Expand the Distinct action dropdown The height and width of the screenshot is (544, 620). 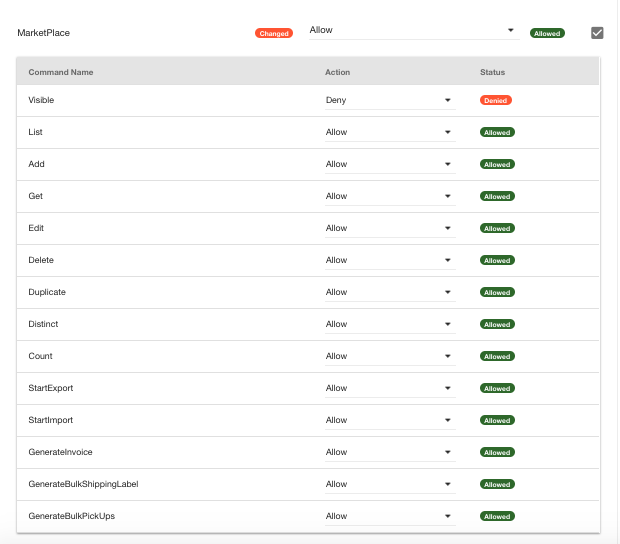[390, 324]
